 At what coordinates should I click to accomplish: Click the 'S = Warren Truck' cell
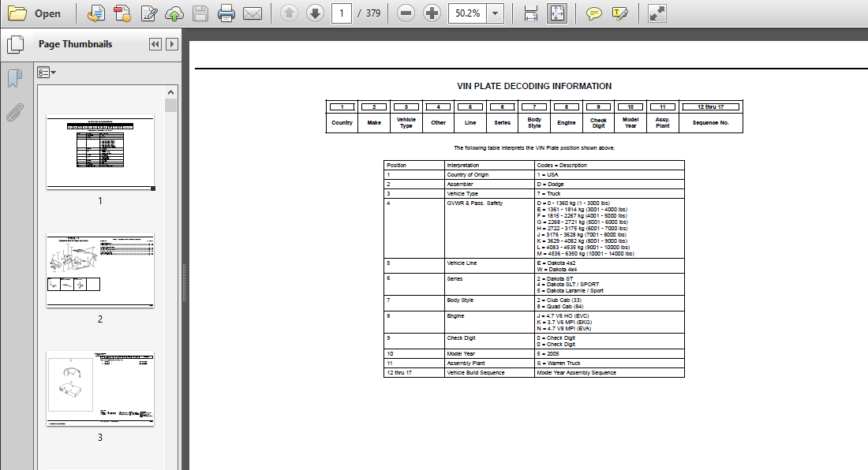[x=609, y=364]
